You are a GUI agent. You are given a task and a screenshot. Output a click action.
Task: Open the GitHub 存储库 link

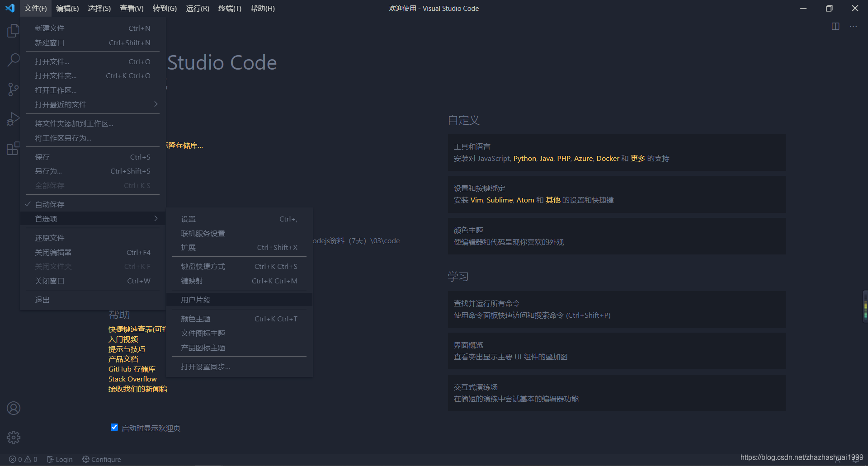pos(132,369)
